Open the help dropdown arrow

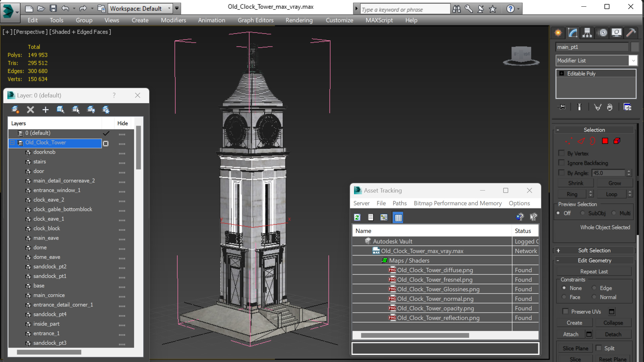(518, 9)
